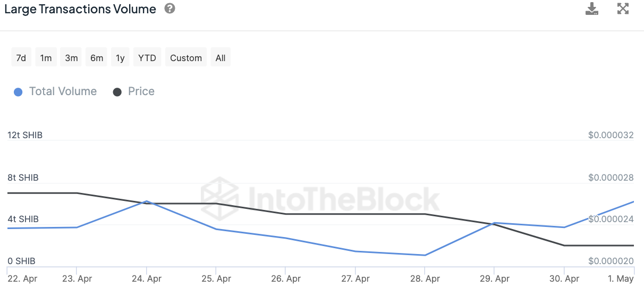Open the Custom date range picker
This screenshot has width=644, height=287.
(x=186, y=58)
